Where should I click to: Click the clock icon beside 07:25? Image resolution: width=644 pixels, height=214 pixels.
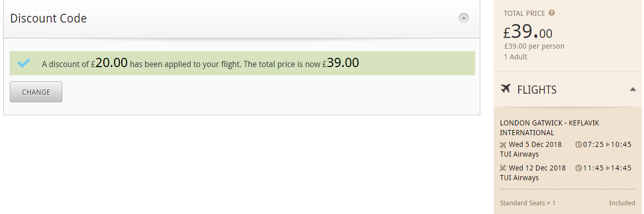[x=579, y=145]
